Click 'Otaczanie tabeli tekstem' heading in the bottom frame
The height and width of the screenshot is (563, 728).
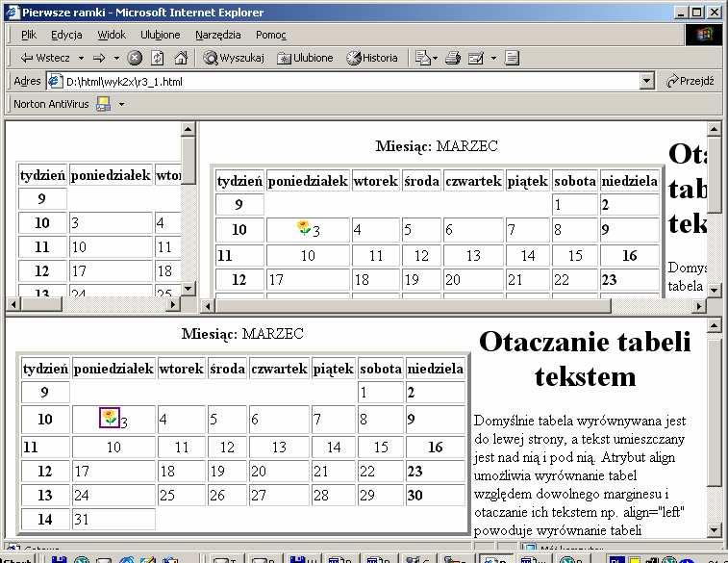tap(585, 359)
